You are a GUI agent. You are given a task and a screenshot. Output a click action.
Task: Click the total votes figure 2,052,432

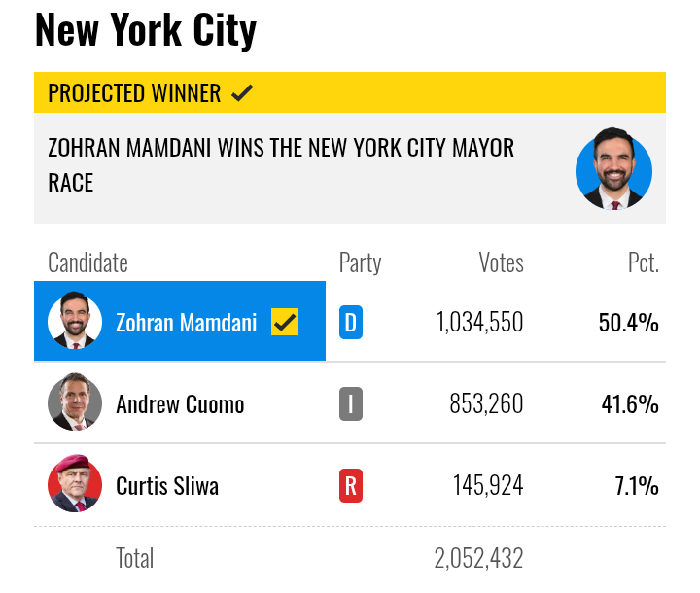[478, 558]
